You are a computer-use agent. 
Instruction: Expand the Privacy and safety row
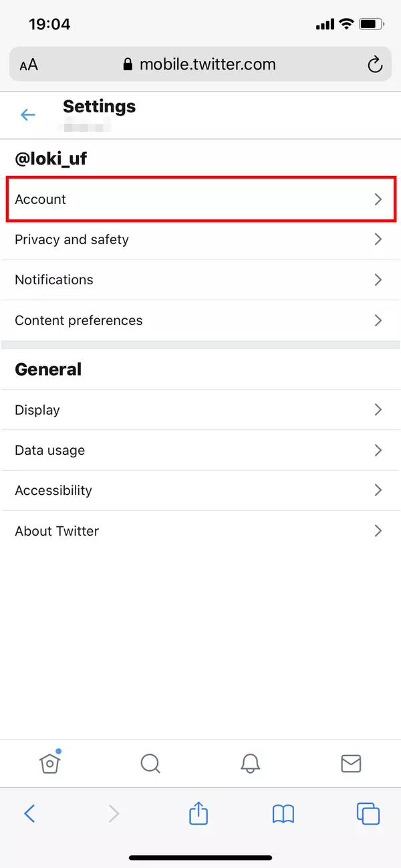click(x=200, y=239)
